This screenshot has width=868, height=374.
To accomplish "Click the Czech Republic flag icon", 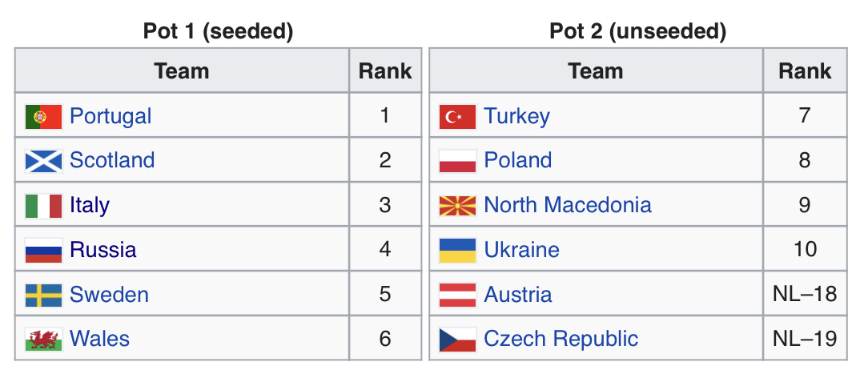I will click(x=458, y=340).
